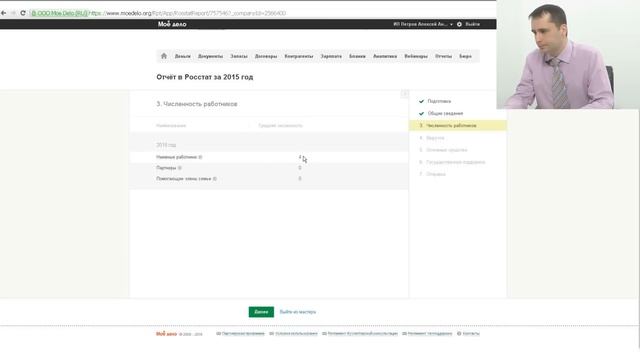Open the Партнерская программа footer link

click(x=243, y=334)
